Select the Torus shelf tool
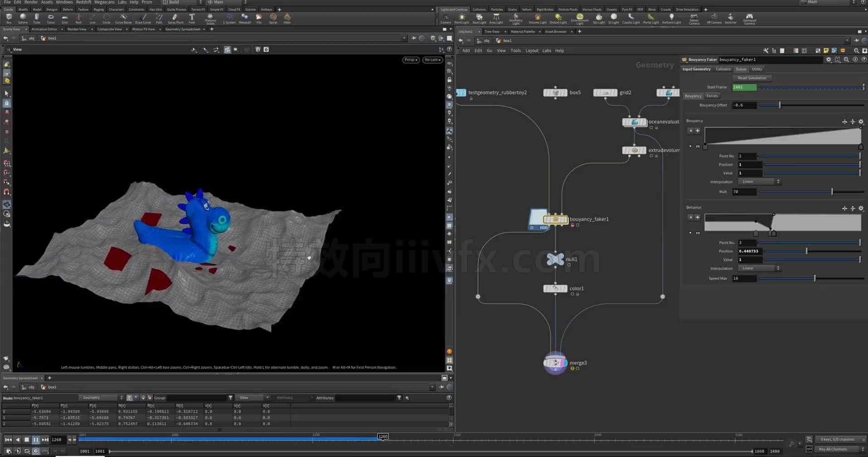The width and height of the screenshot is (868, 457). (x=51, y=19)
